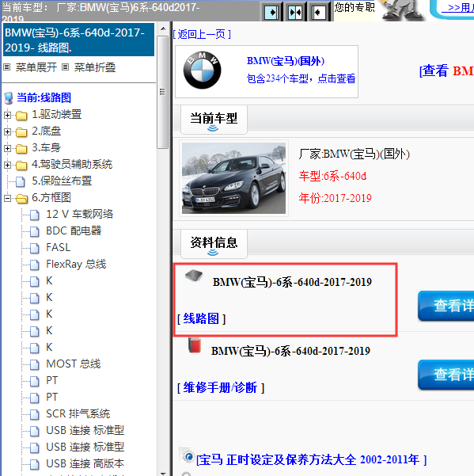Open the FASL item
Image resolution: width=474 pixels, height=476 pixels.
click(59, 248)
